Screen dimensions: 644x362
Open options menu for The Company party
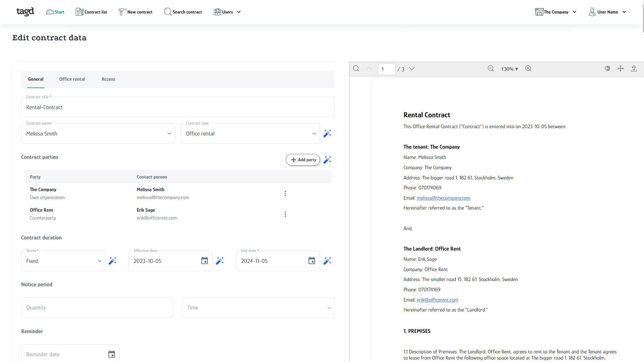[x=285, y=194]
